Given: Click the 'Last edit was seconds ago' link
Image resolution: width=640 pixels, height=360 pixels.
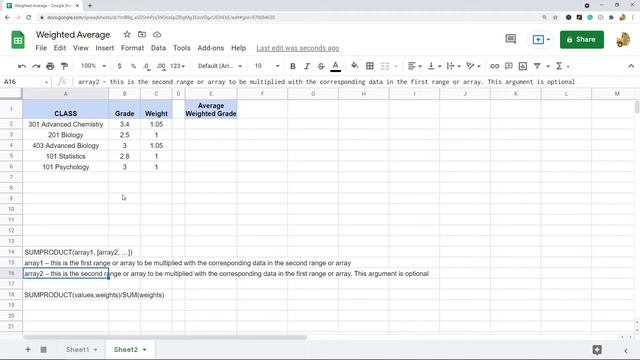Looking at the screenshot, I should pyautogui.click(x=298, y=48).
